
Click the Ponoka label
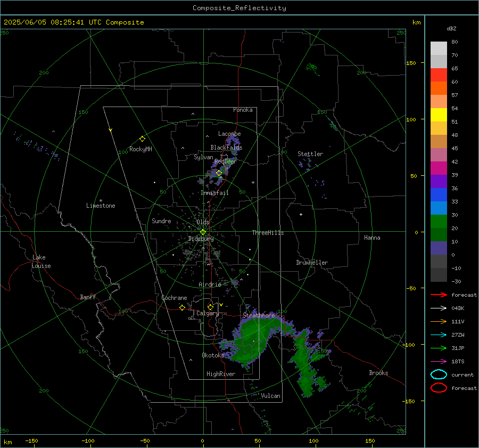243,110
